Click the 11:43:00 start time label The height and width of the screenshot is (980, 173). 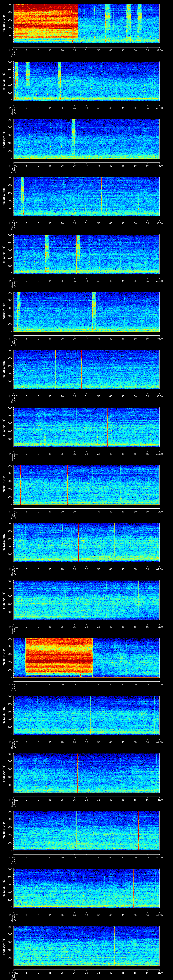13,742
